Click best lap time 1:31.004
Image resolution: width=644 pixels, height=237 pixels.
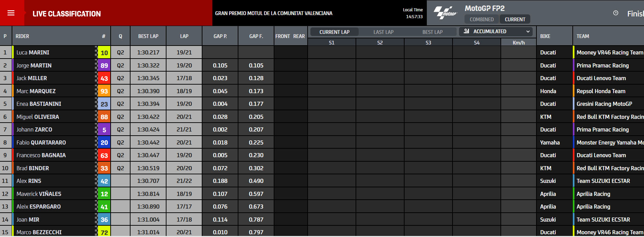click(x=148, y=220)
